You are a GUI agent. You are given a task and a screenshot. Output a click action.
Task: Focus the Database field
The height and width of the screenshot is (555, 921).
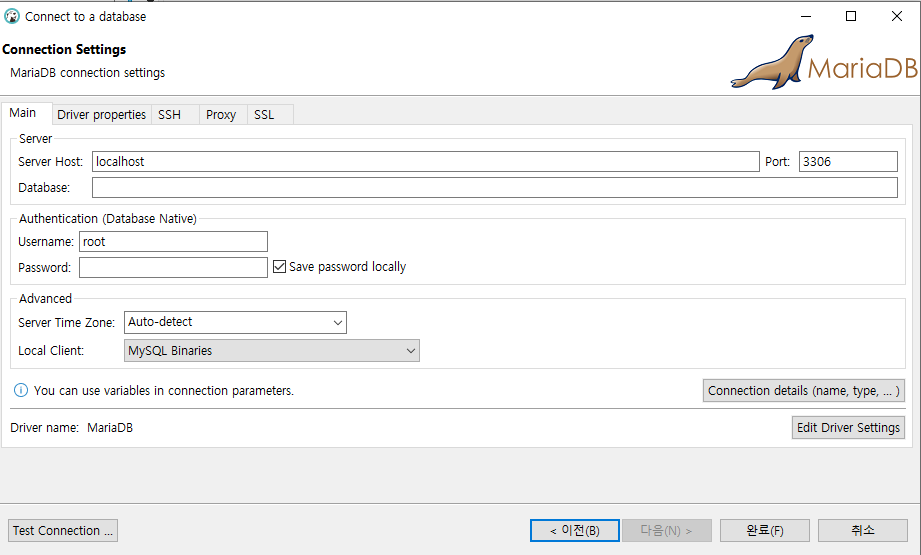coord(495,187)
